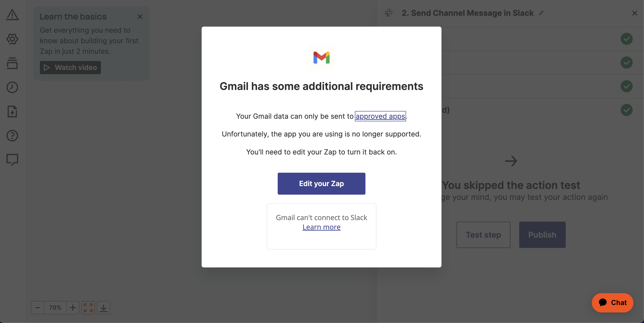644x323 pixels.
Task: Dismiss the Learn the basics card
Action: tap(140, 17)
